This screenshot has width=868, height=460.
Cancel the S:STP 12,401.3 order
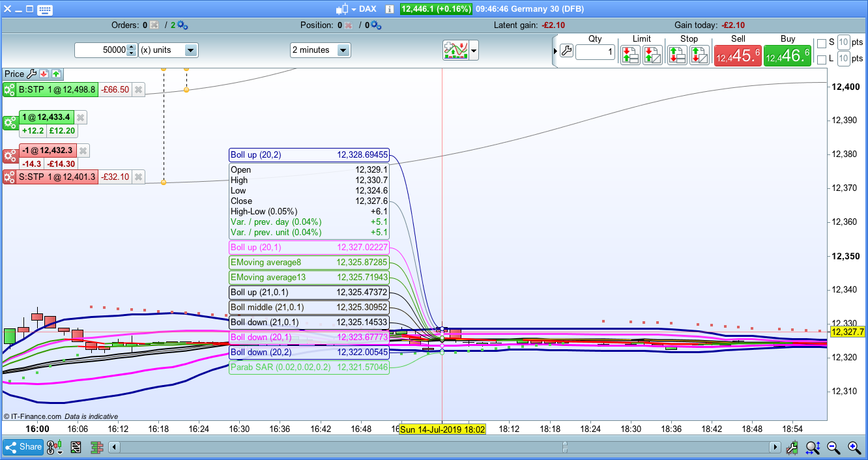[138, 177]
